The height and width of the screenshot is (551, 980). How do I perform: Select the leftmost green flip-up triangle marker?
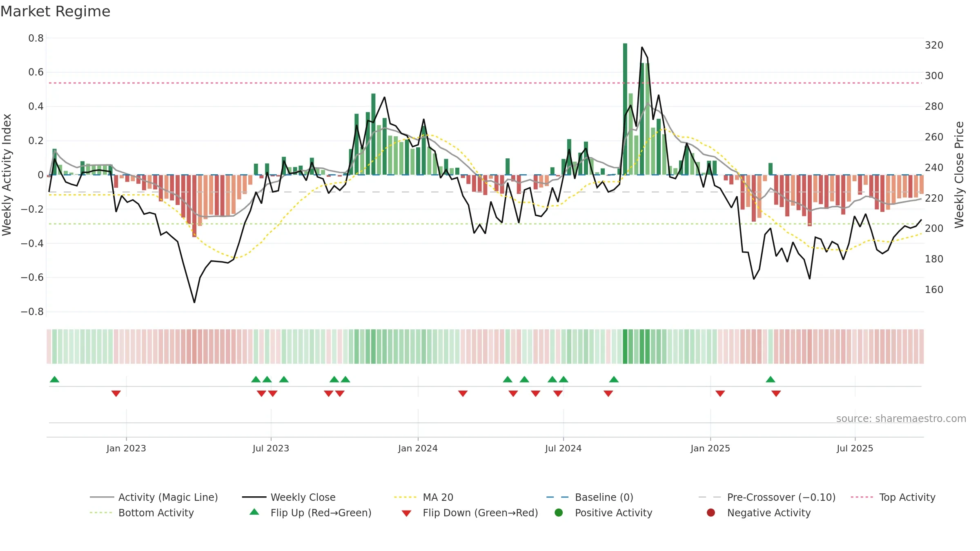54,380
